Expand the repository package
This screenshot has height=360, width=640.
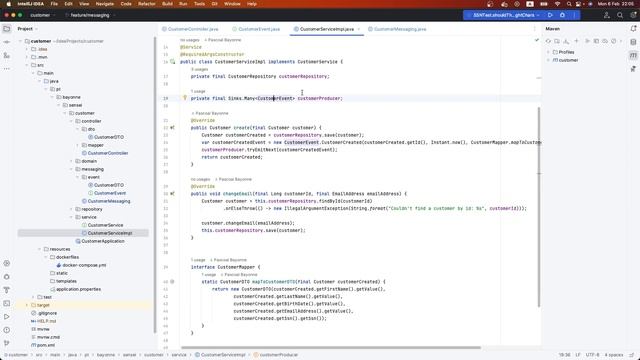tap(71, 209)
